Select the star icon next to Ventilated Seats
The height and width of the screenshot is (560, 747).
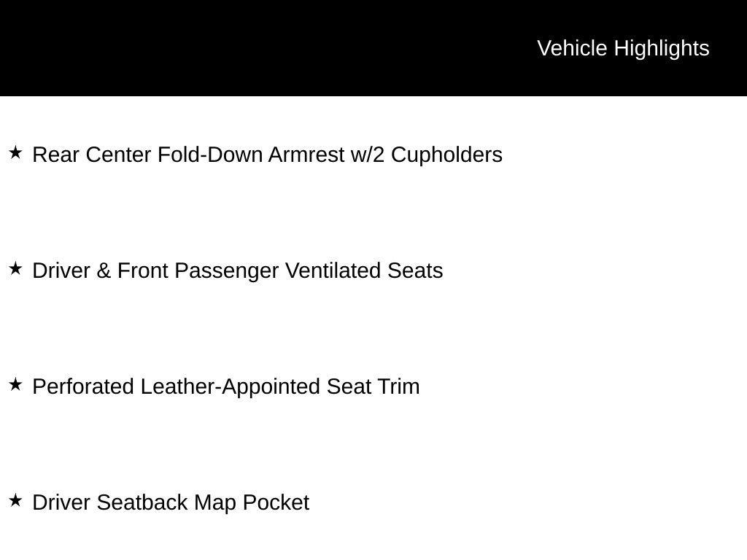pos(16,268)
